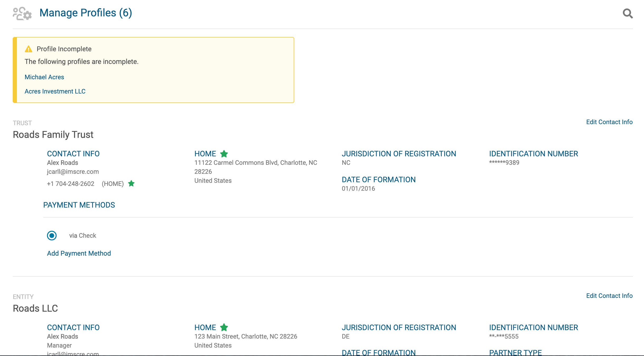The height and width of the screenshot is (356, 644).
Task: Click the Roads Family Trust profile name
Action: [x=53, y=135]
